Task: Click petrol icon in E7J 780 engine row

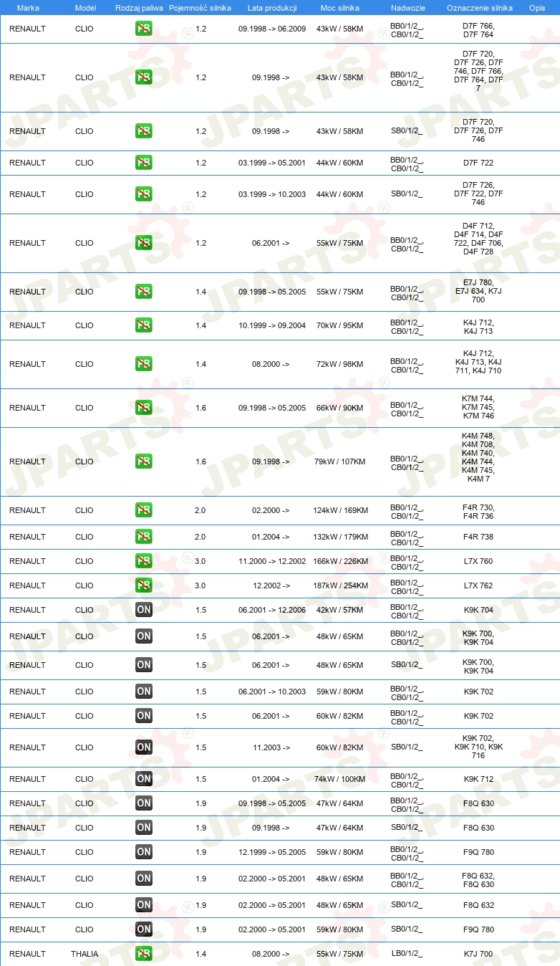Action: 144,292
